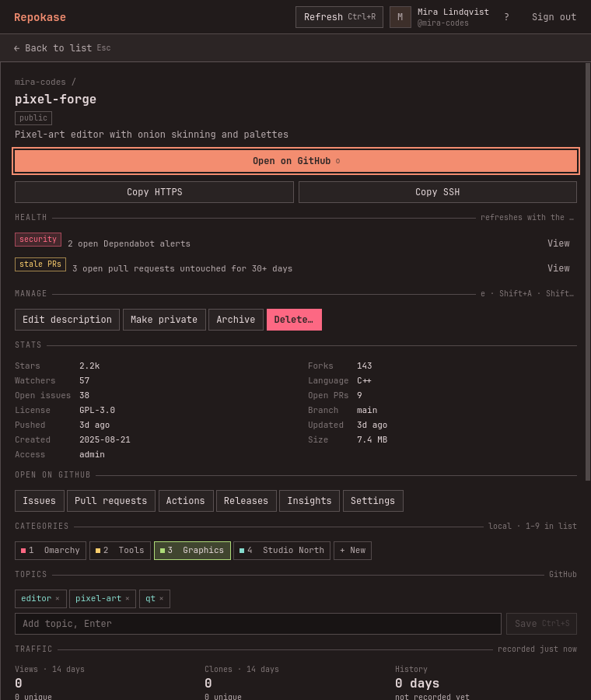Click the vertical scrollbar
Viewport: 591px width, 700px height.
(587, 271)
